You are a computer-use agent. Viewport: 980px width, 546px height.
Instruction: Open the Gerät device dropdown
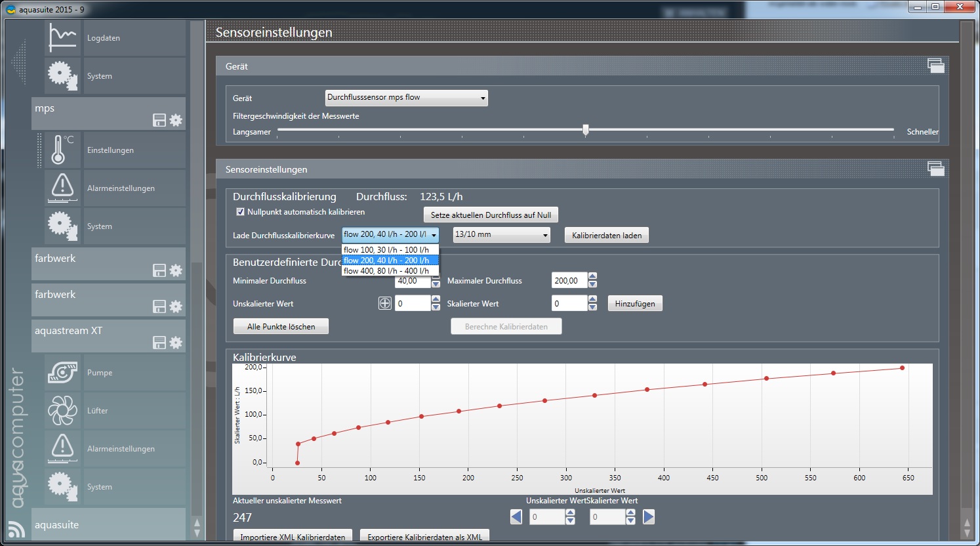pyautogui.click(x=407, y=98)
